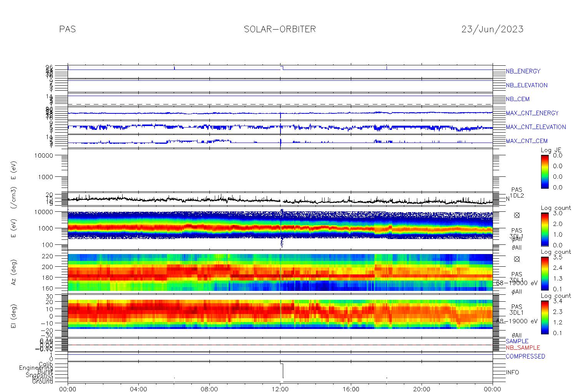Screen dimensions: 581x392
Task: Click the MAX_CNT_ELEVATION label
Action: [x=536, y=127]
